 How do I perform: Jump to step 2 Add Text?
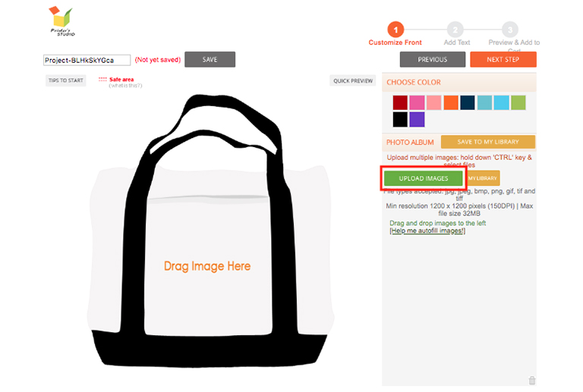tap(455, 30)
